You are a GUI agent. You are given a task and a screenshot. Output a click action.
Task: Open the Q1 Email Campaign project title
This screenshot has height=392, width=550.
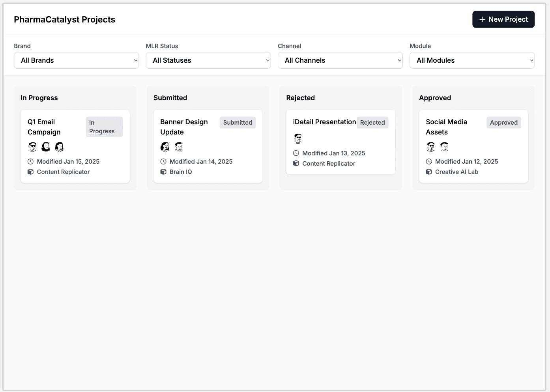click(x=44, y=127)
